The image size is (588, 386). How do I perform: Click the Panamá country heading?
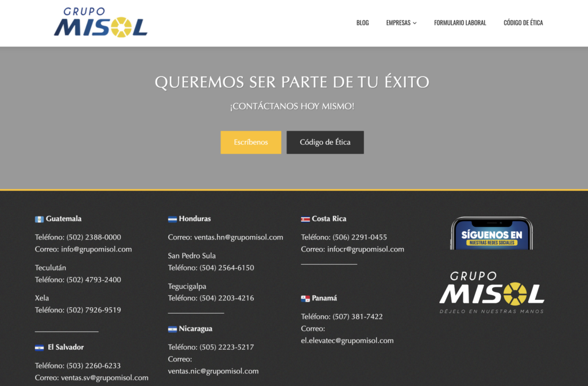tap(324, 298)
